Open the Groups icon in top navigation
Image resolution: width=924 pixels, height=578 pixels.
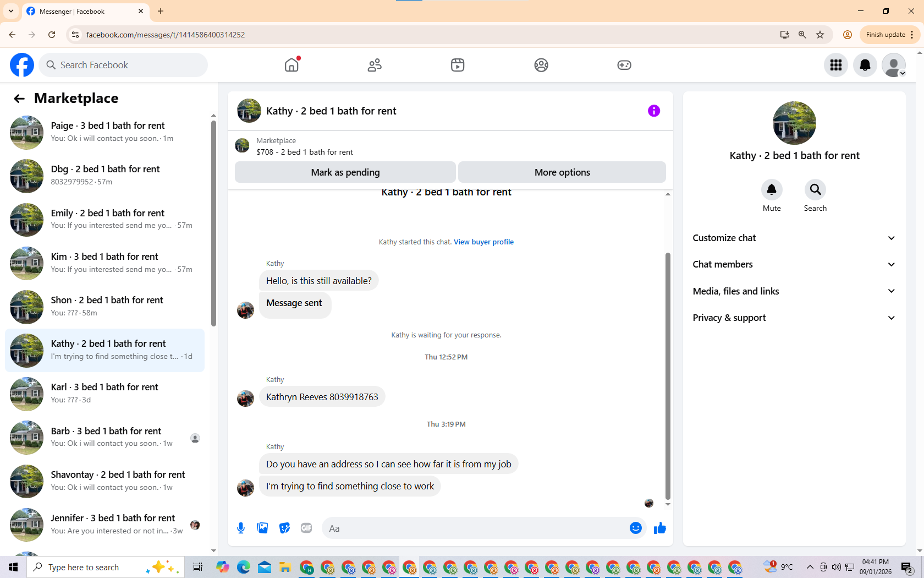[x=541, y=65]
